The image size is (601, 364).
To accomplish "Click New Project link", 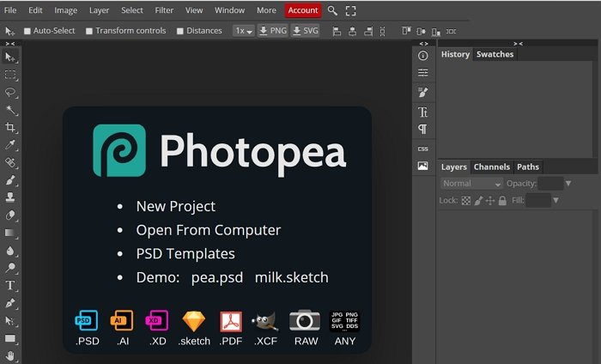I will (175, 206).
